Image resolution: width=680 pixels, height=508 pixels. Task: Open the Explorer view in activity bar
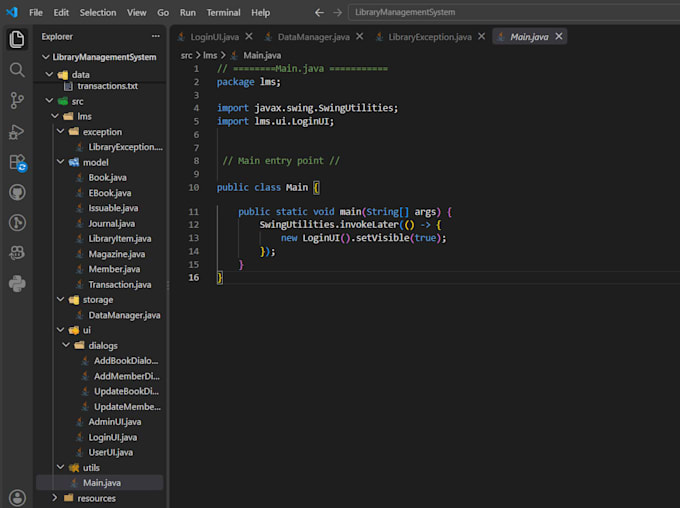17,39
